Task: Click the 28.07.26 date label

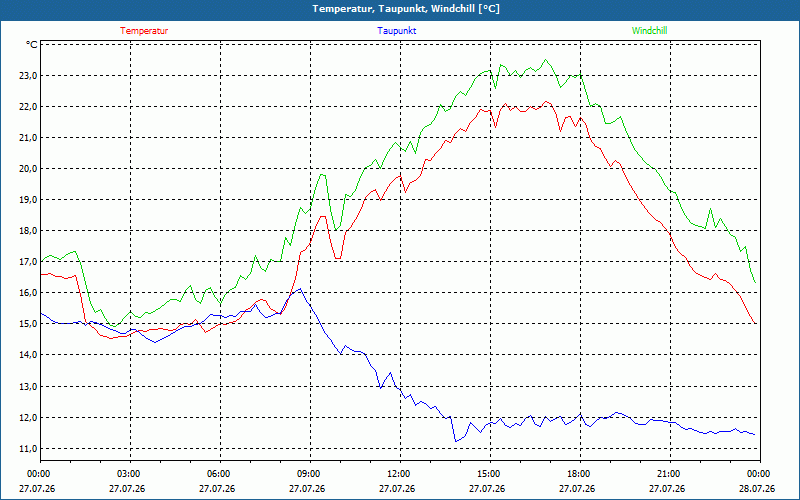Action: tap(757, 489)
